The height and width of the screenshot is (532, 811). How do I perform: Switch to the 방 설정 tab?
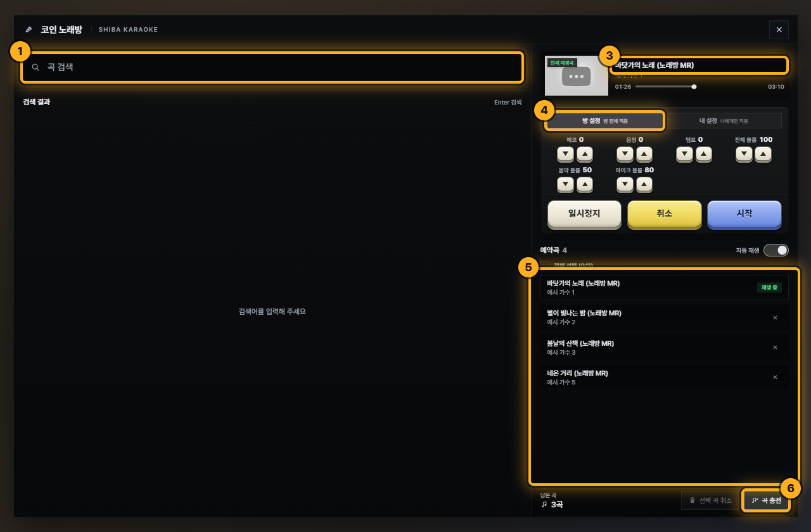605,120
